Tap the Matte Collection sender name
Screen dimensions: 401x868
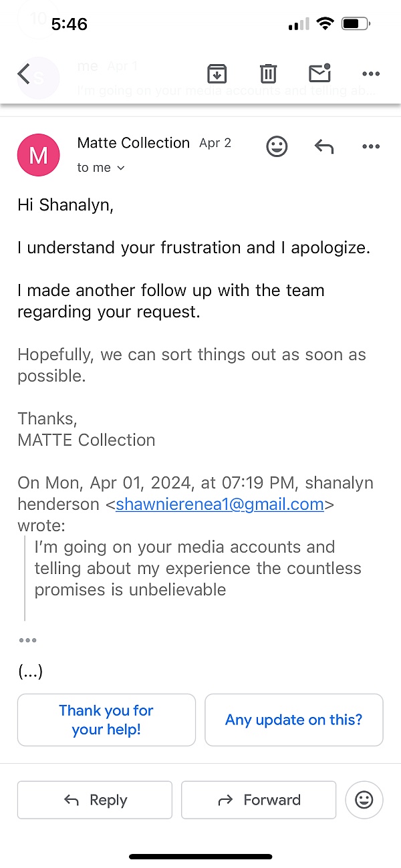[x=134, y=143]
